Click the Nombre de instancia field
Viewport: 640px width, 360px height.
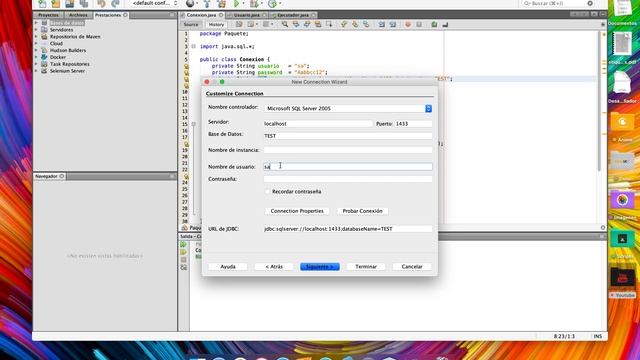click(x=348, y=150)
